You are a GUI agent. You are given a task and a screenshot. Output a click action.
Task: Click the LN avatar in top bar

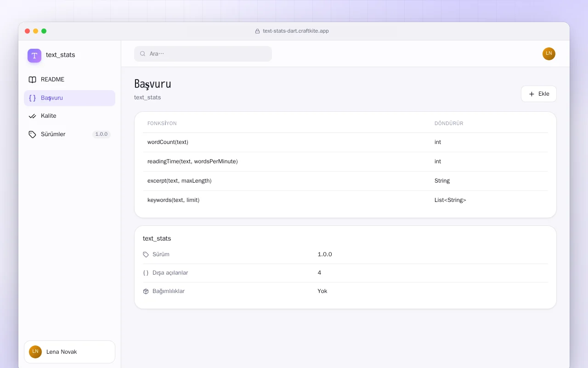pyautogui.click(x=549, y=54)
